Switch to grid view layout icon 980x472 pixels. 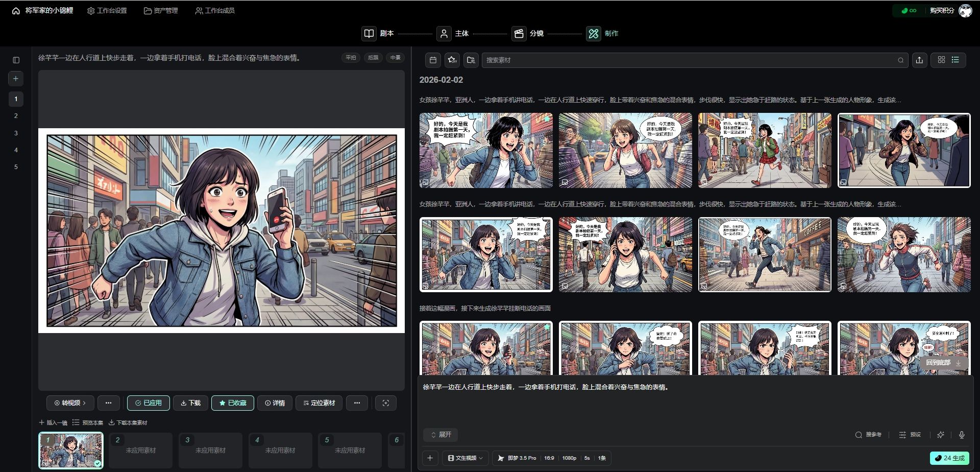point(941,60)
